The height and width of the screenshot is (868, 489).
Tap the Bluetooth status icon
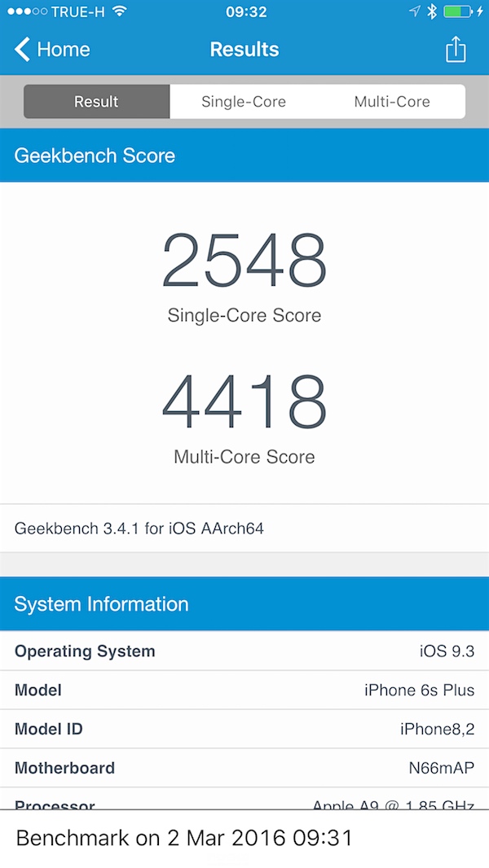pos(432,11)
